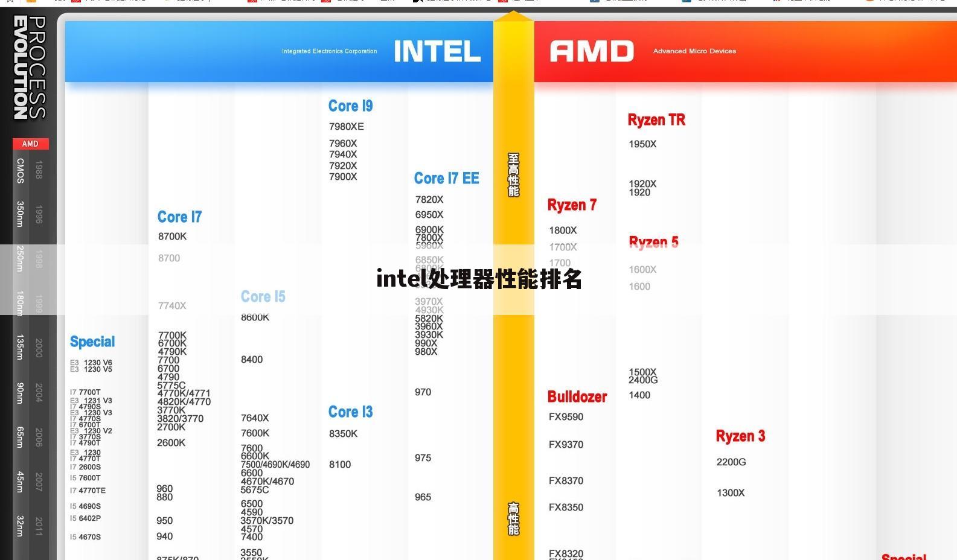Select the 1300X entry under Ryzen 3

pyautogui.click(x=731, y=493)
